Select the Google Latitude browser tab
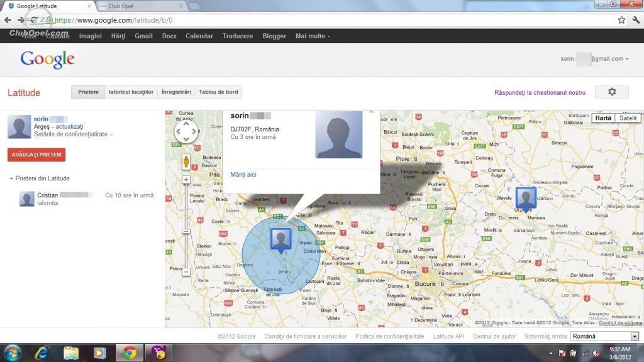Image resolution: width=644 pixels, height=362 pixels. click(x=49, y=6)
